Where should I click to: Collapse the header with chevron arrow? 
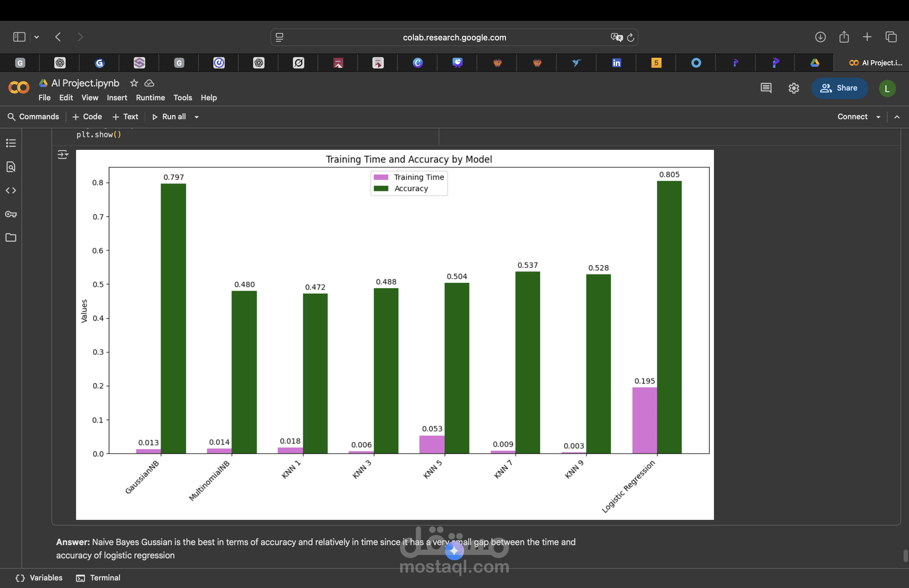click(x=897, y=117)
